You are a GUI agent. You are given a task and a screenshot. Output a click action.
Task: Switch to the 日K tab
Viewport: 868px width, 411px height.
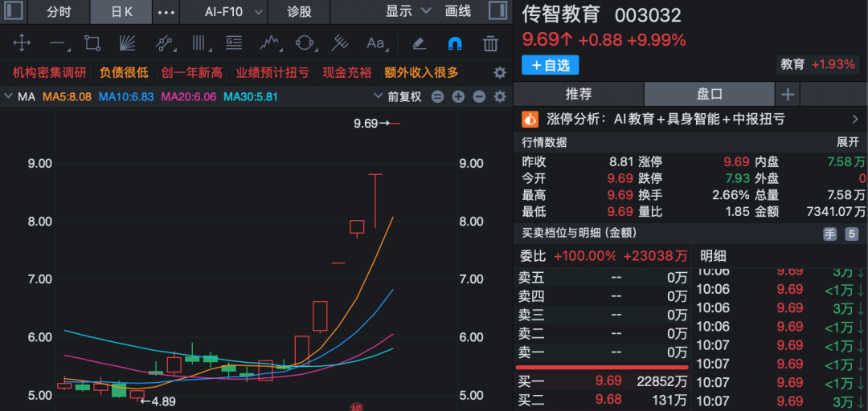(x=122, y=11)
